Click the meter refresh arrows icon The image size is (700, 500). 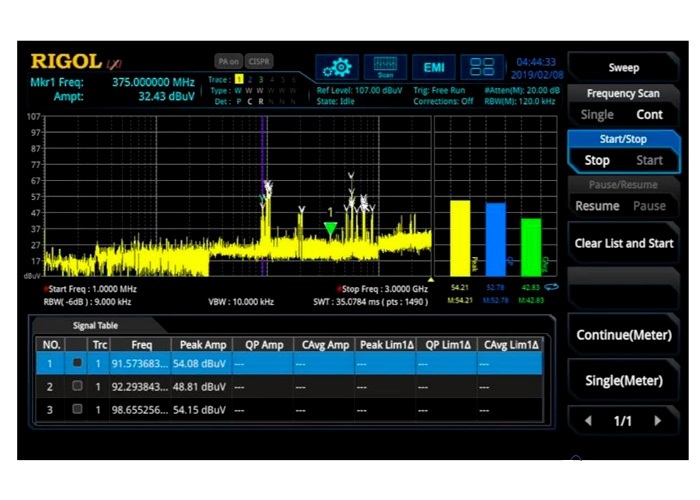[550, 287]
